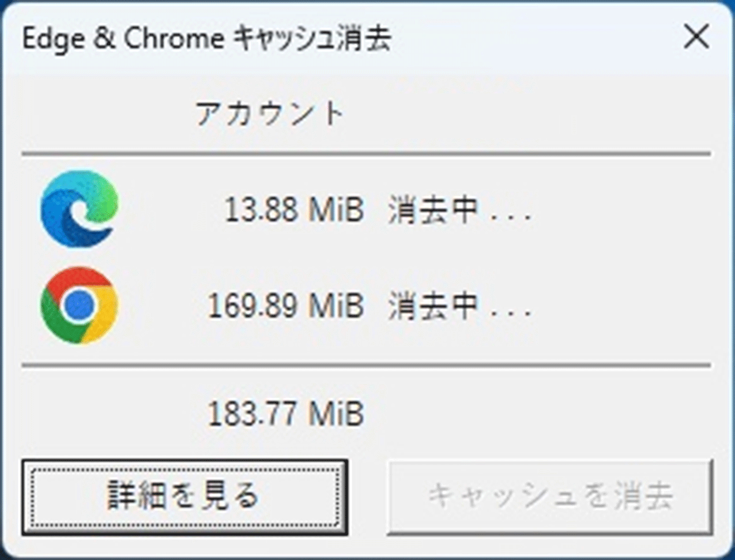Screen dimensions: 735x560
Task: Click the Chrome row 消去中 status text
Action: pyautogui.click(x=433, y=306)
